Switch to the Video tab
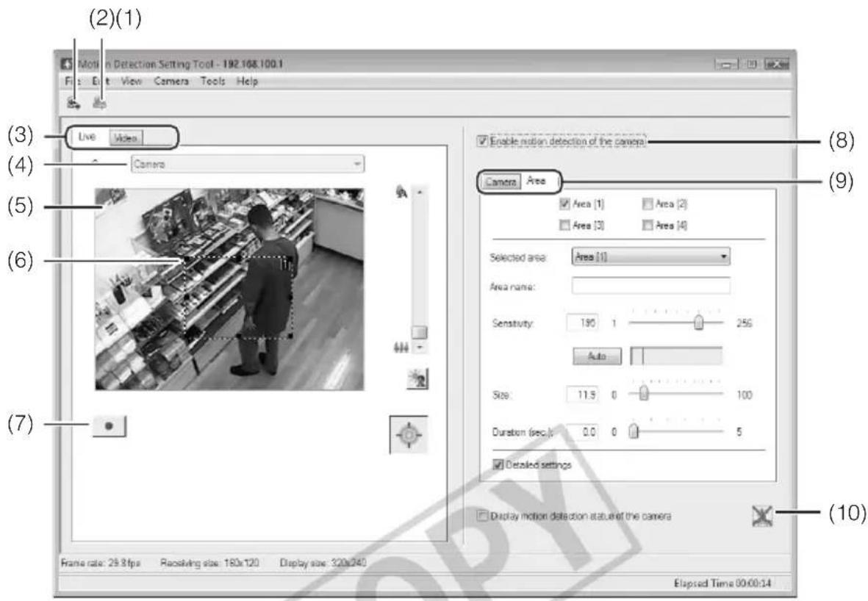The height and width of the screenshot is (601, 868). (126, 138)
